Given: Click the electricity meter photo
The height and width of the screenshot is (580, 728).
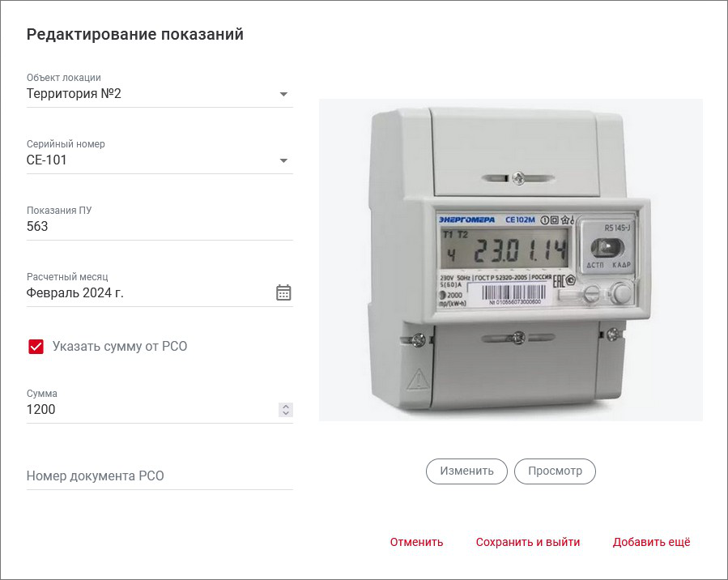Looking at the screenshot, I should coord(510,259).
